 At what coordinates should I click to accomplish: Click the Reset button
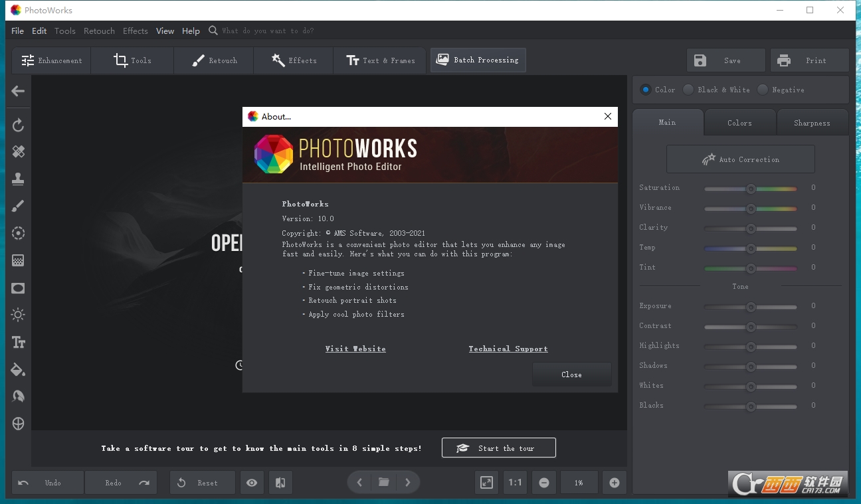tap(203, 483)
